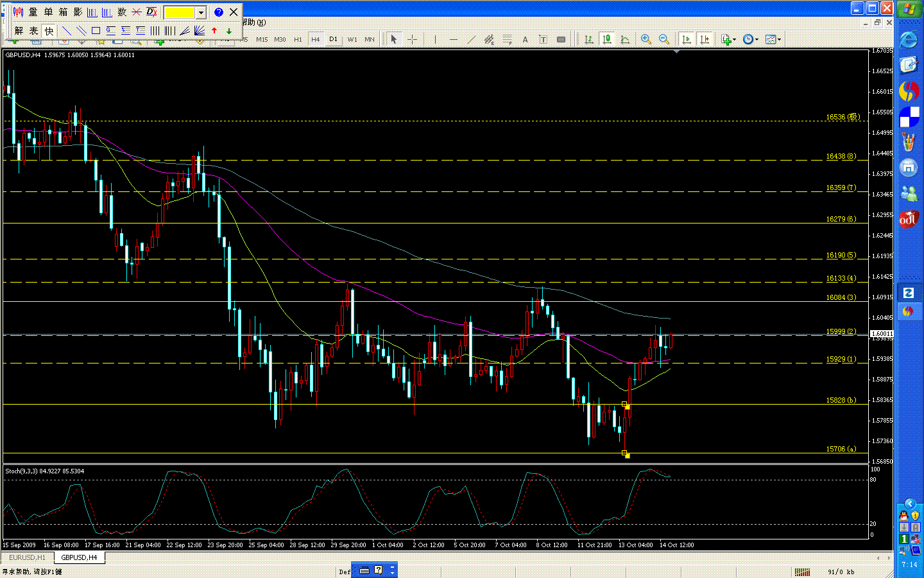924x578 pixels.
Task: Open the indicators list dropdown
Action: (x=728, y=40)
